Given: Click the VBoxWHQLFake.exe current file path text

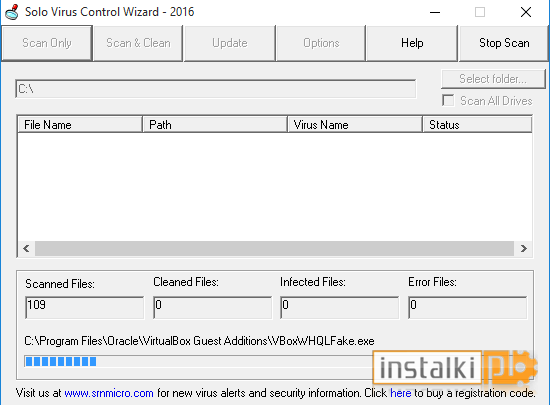Looking at the screenshot, I should tap(199, 341).
